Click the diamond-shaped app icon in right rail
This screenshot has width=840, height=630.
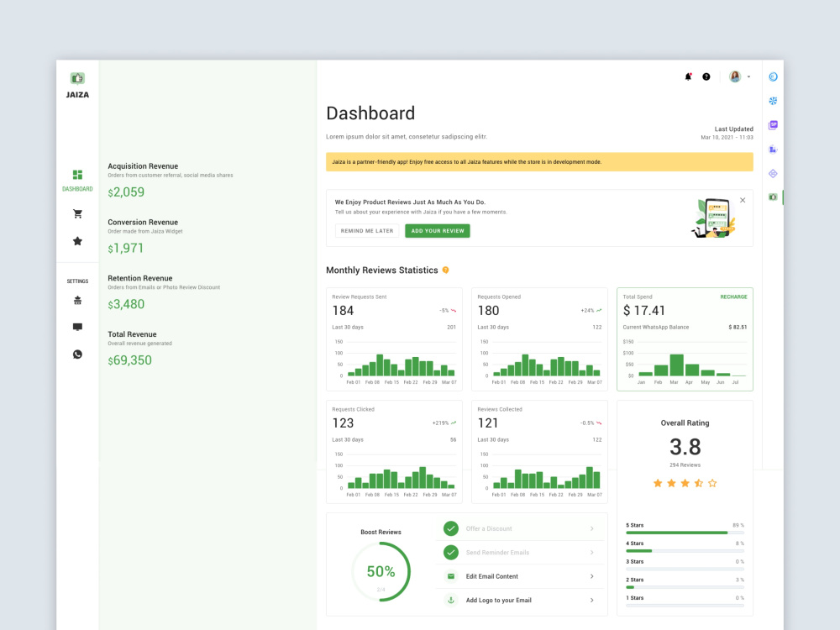tap(773, 174)
